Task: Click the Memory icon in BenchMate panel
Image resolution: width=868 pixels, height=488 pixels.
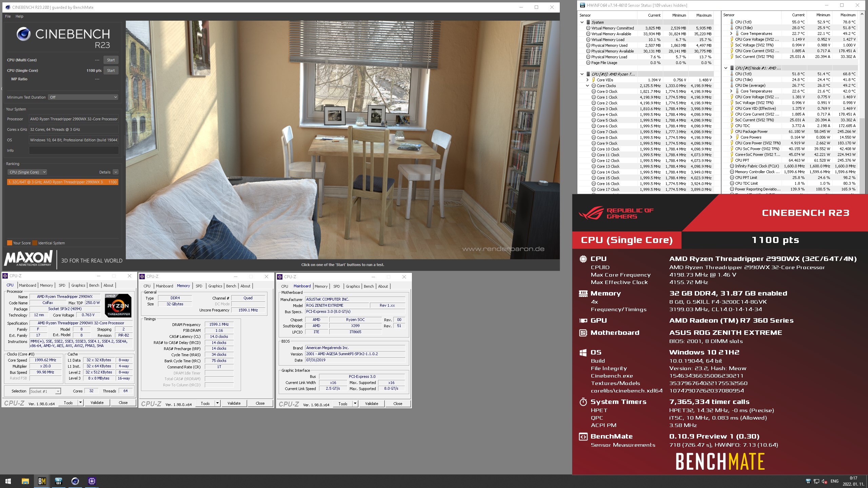Action: click(583, 293)
